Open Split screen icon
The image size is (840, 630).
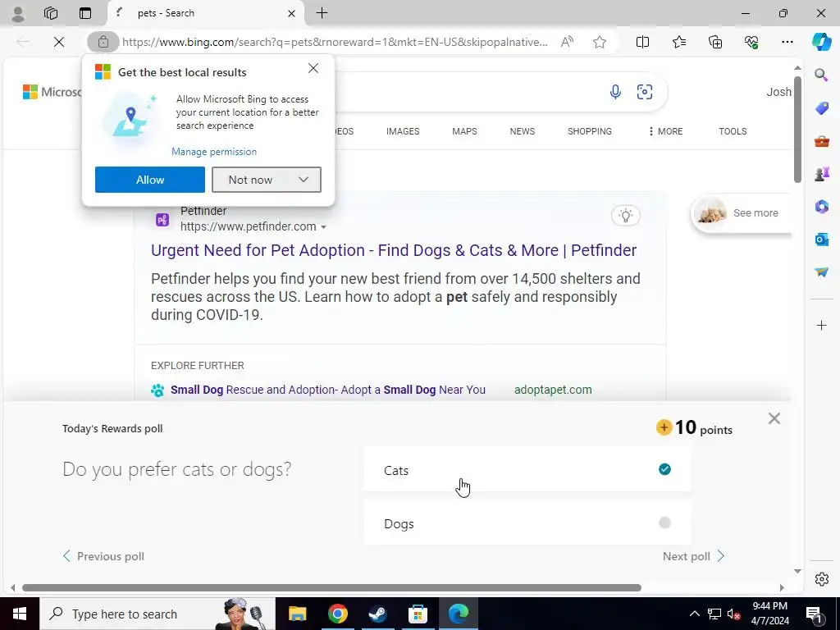(642, 42)
